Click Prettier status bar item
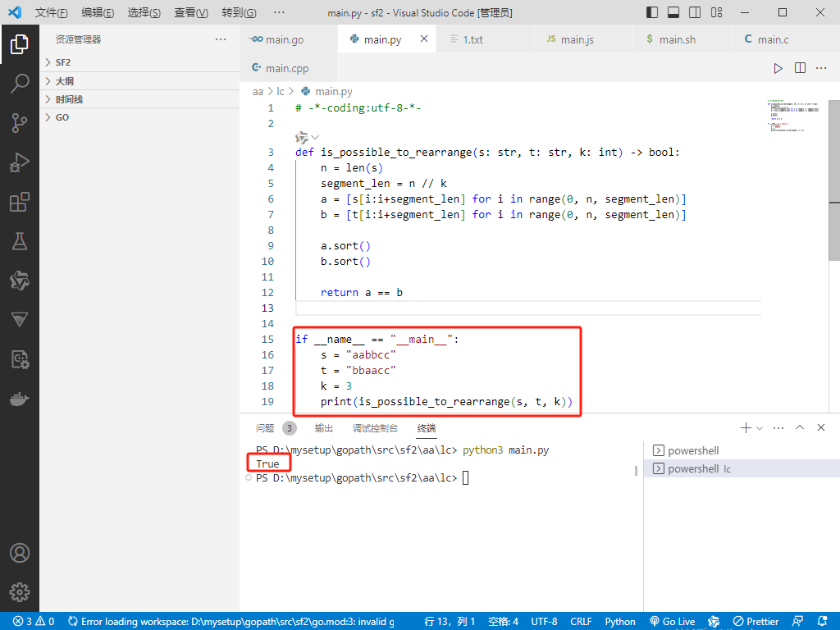This screenshot has height=630, width=840. point(756,622)
